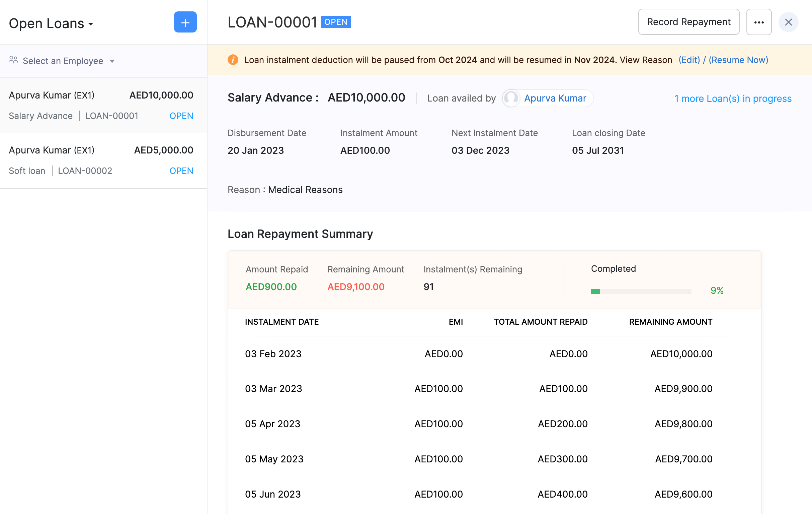The height and width of the screenshot is (514, 812).
Task: View 1 more Loan(s) in progress
Action: pyautogui.click(x=732, y=98)
